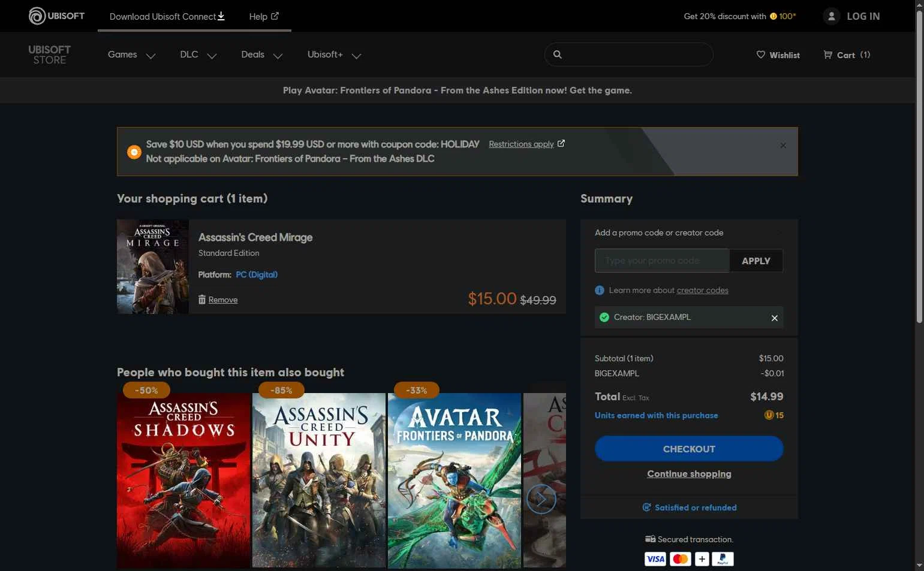
Task: Advance recommendations carousel with next arrow
Action: pos(541,499)
